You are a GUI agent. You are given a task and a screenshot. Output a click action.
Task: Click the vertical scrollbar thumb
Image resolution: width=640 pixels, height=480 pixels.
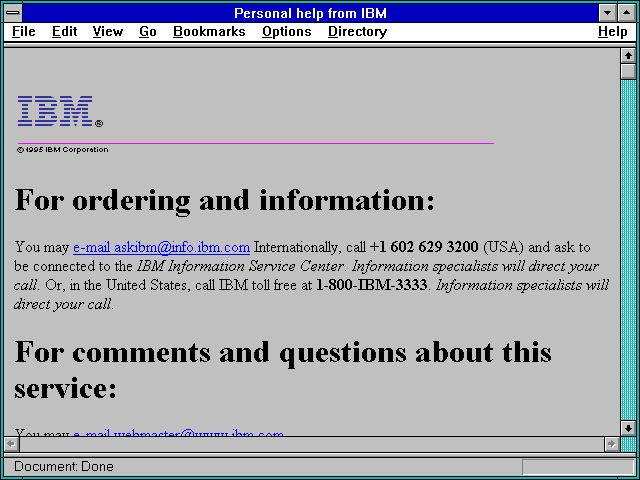tap(628, 71)
